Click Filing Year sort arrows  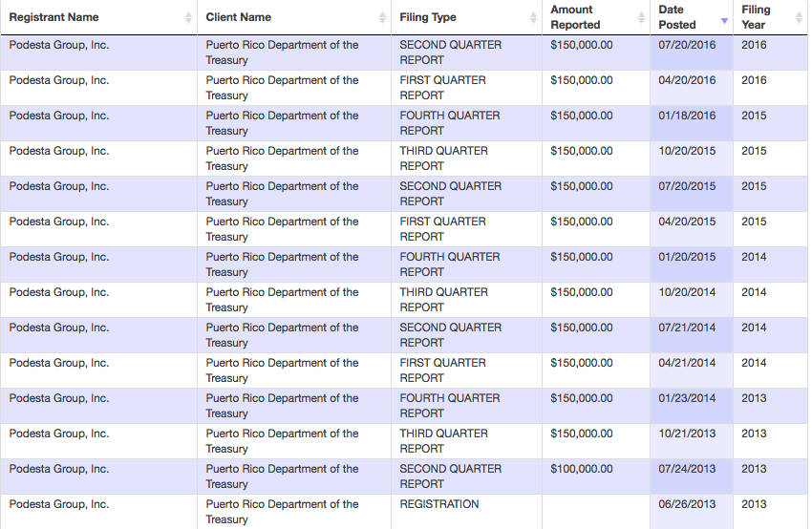pyautogui.click(x=799, y=17)
